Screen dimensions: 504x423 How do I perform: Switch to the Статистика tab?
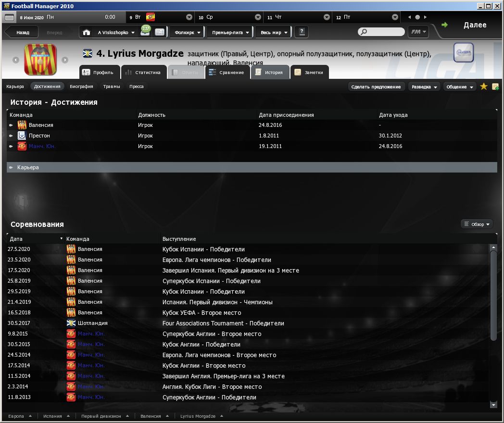[x=143, y=73]
